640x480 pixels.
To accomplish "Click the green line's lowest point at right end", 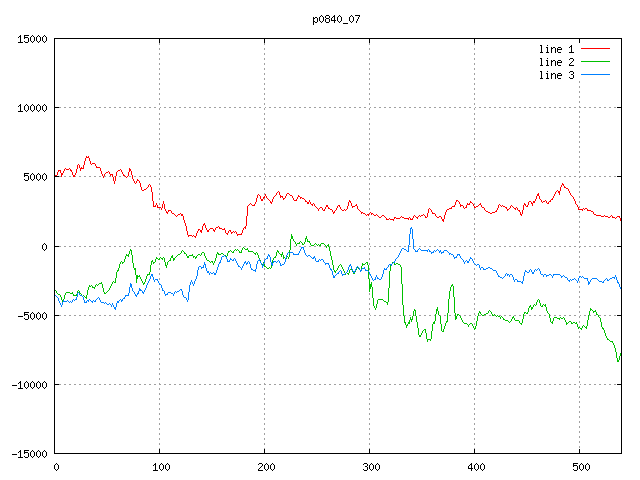I will click(618, 360).
